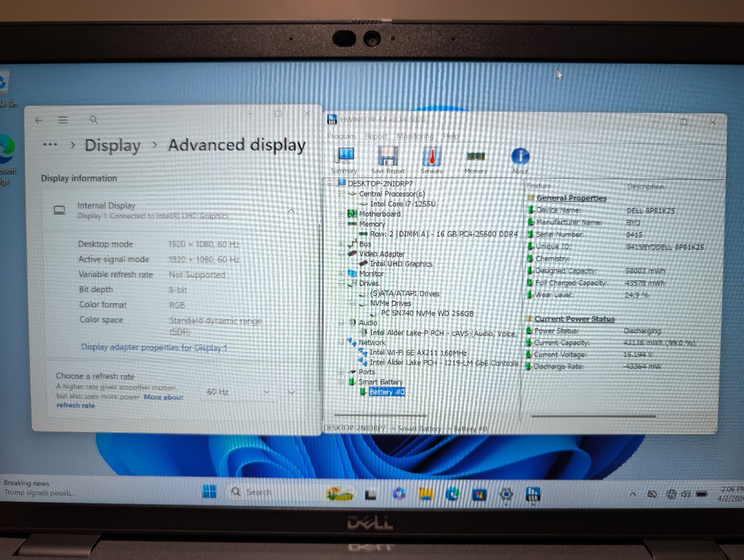
Task: Click the clock and date in the taskbar
Action: (732, 493)
